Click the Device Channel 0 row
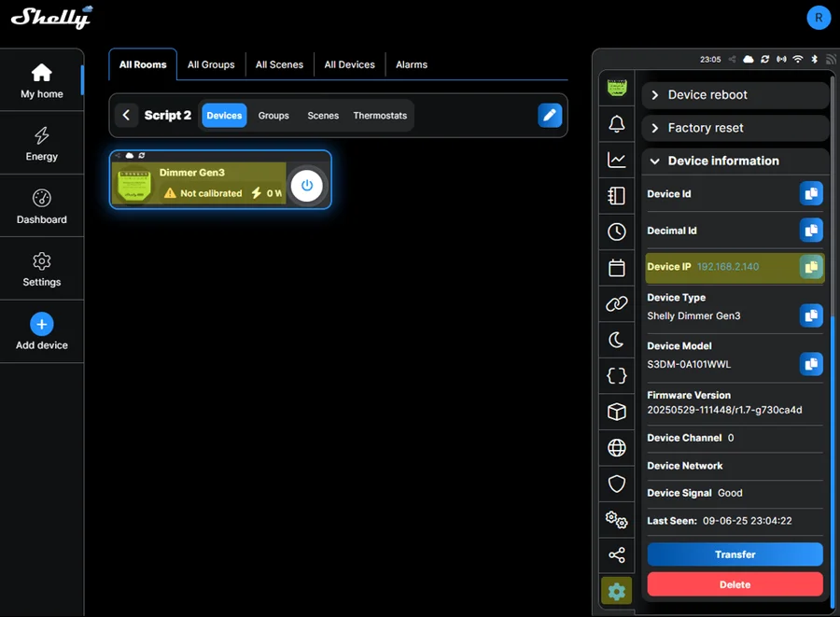Viewport: 840px width, 617px height. 735,438
